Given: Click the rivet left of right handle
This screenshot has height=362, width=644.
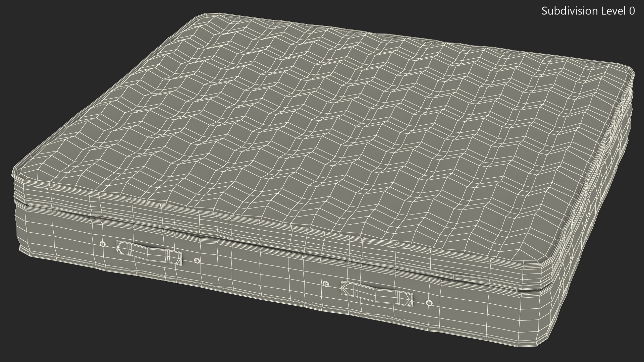Looking at the screenshot, I should (x=325, y=284).
